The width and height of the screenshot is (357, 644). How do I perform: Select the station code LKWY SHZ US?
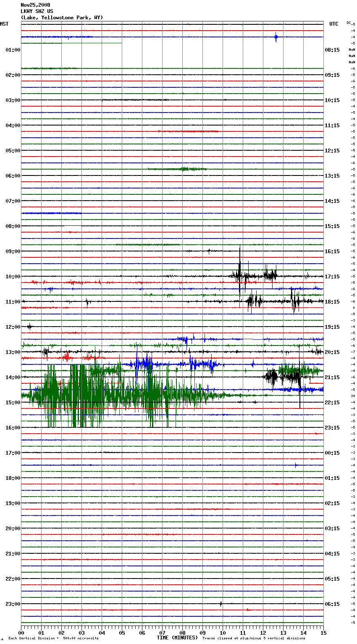[x=37, y=11]
